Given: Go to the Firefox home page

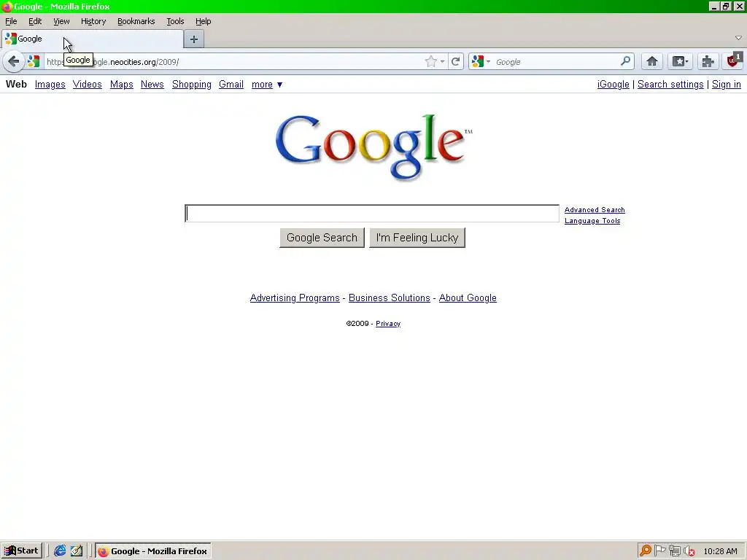Looking at the screenshot, I should (651, 61).
